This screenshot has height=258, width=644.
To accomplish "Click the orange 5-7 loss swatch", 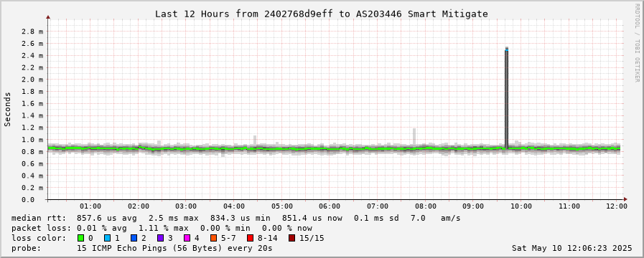I will [213, 238].
